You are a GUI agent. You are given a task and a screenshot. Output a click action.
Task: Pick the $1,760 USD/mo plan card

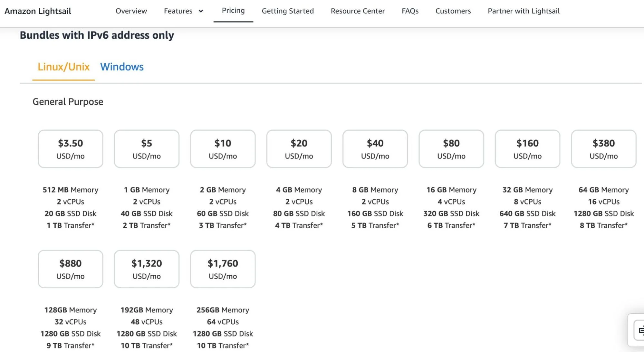[223, 269]
